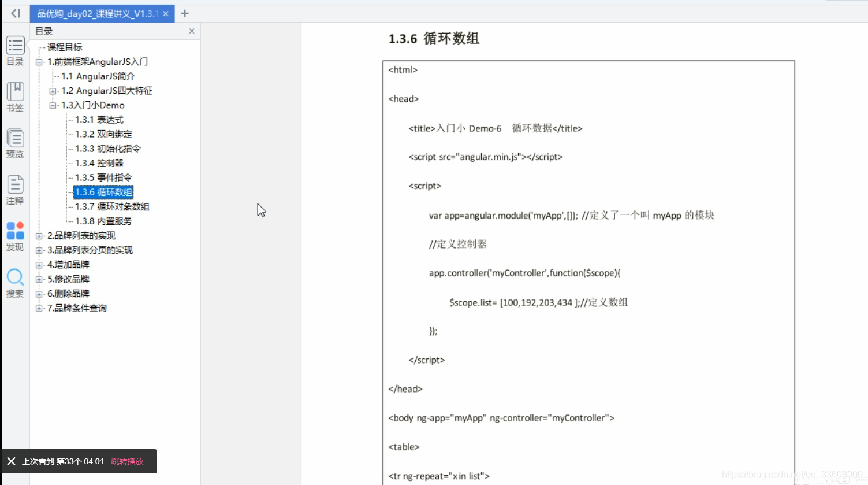Select 1.2 AngularJS四大特征 outline label

pos(107,91)
